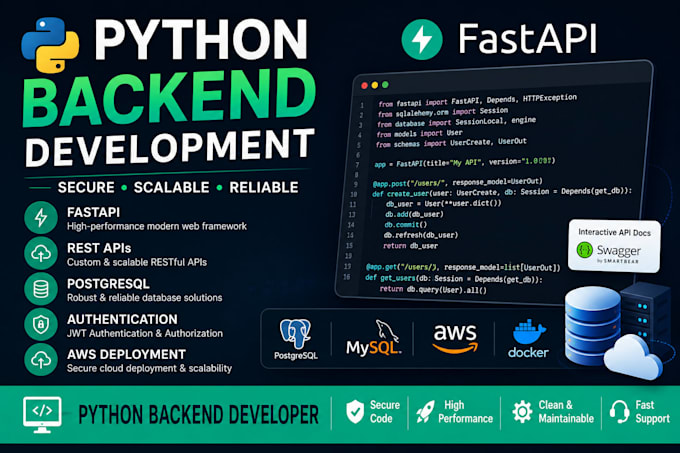
Task: Click the monitor code brackets icon
Action: (42, 414)
